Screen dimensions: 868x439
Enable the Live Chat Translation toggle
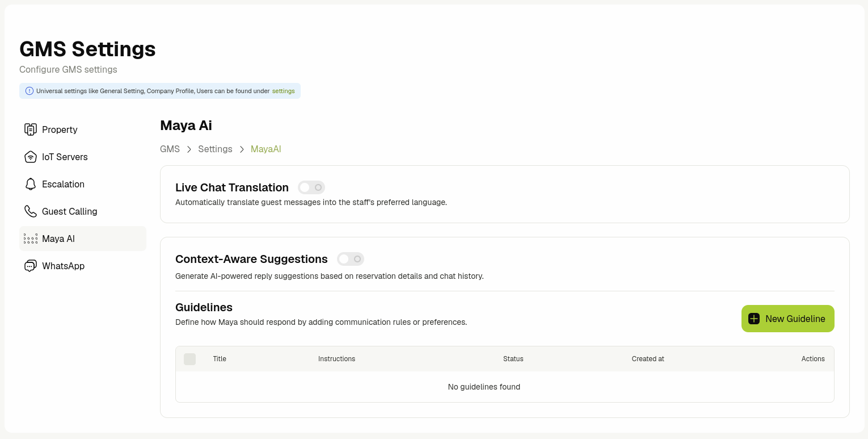(311, 187)
